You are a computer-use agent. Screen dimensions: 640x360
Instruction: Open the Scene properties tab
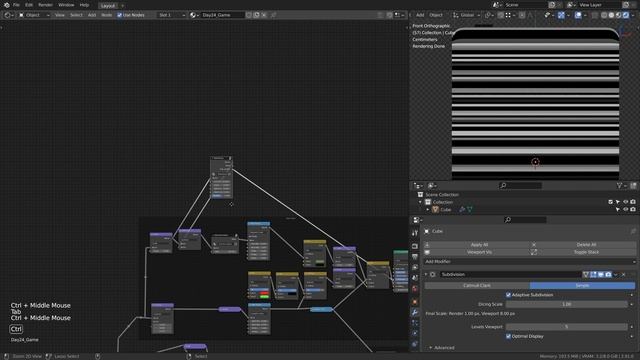click(415, 278)
